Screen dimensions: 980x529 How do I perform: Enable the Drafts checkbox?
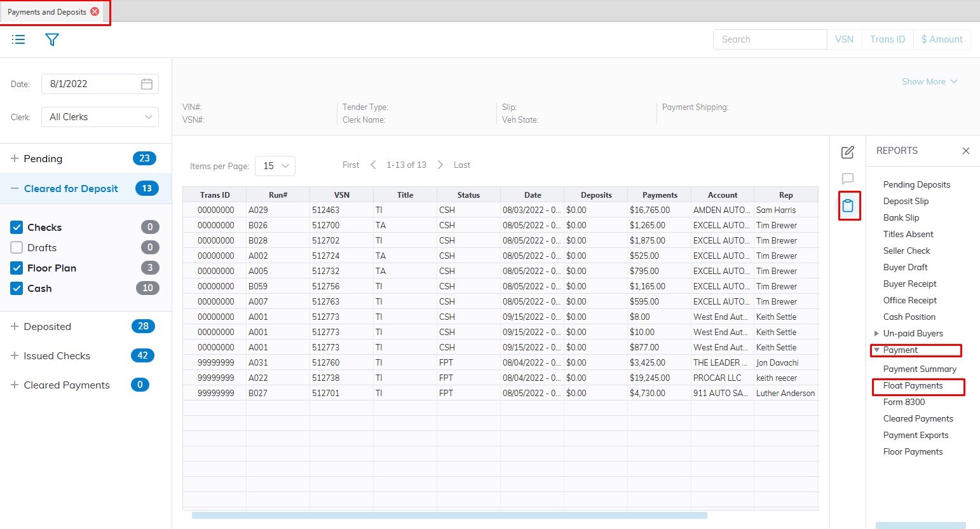(x=17, y=247)
